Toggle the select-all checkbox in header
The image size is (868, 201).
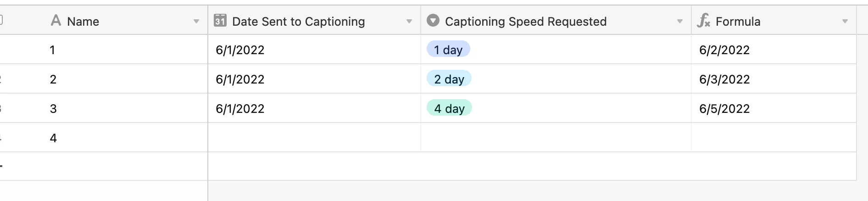tap(1, 20)
